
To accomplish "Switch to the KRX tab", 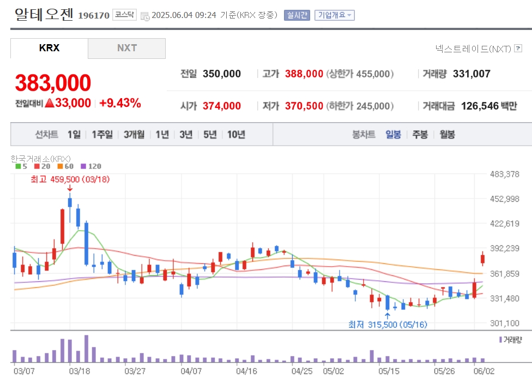I will [x=49, y=48].
